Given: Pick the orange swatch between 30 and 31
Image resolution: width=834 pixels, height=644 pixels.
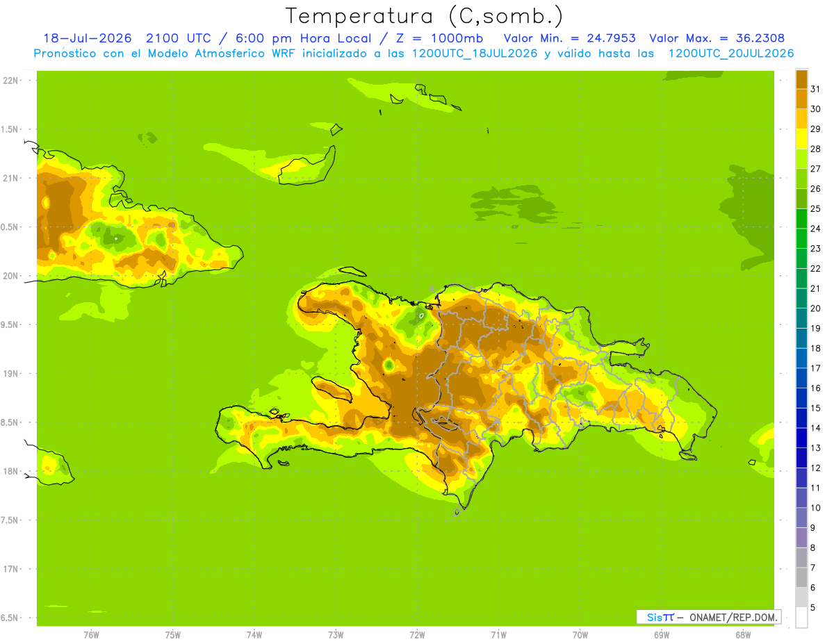Looking at the screenshot, I should pyautogui.click(x=801, y=99).
